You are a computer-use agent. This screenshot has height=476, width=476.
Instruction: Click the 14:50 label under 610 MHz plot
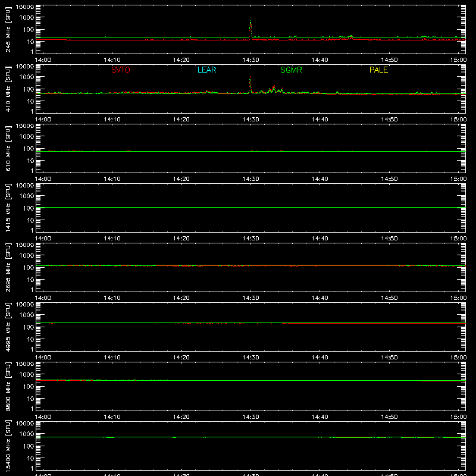pos(389,179)
